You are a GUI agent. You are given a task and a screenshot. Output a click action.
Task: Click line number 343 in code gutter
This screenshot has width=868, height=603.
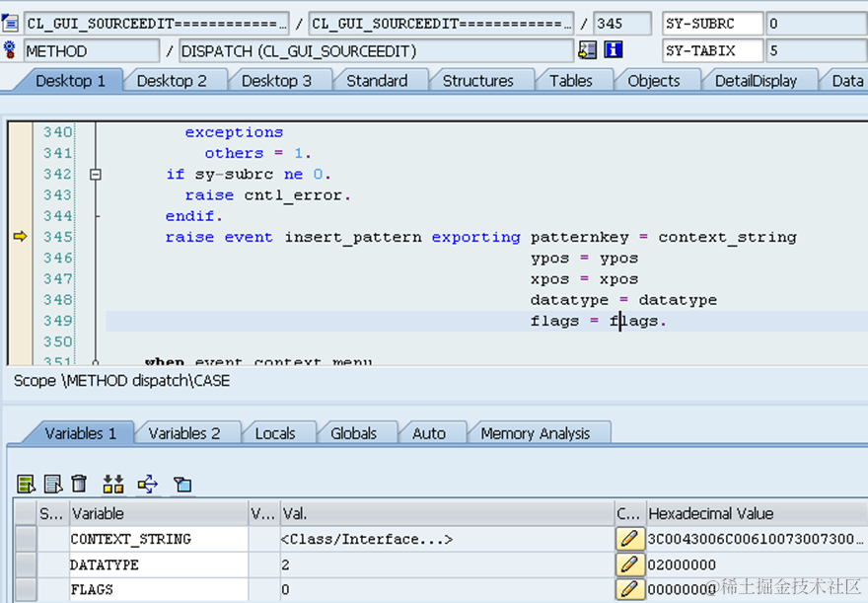pos(57,194)
